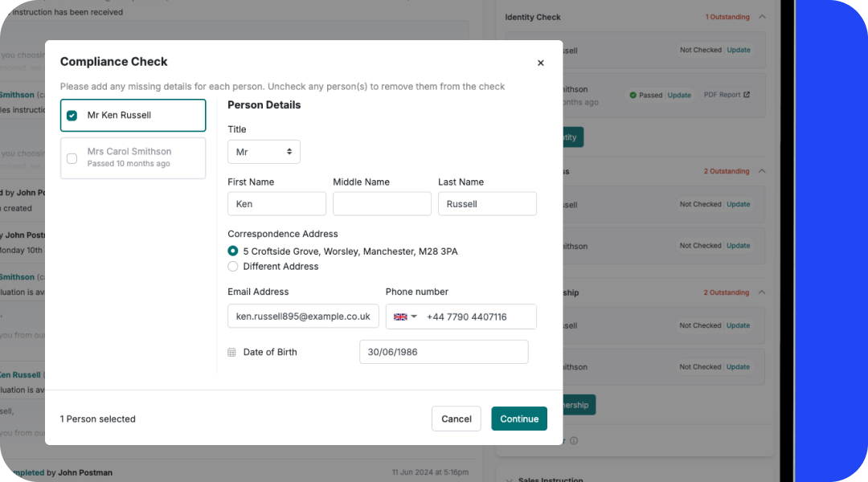
Task: Close the Compliance Check dialog
Action: point(540,63)
